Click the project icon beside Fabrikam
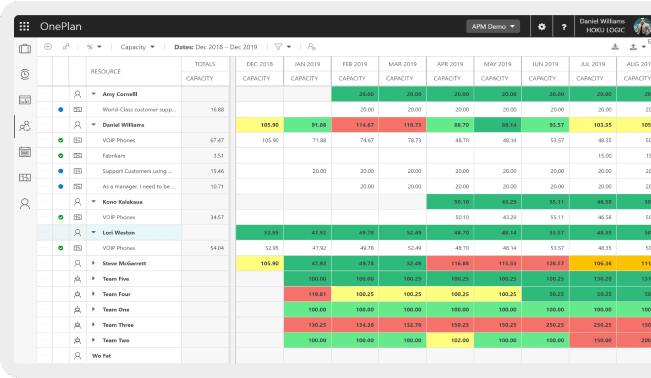The width and height of the screenshot is (651, 378). pos(78,156)
